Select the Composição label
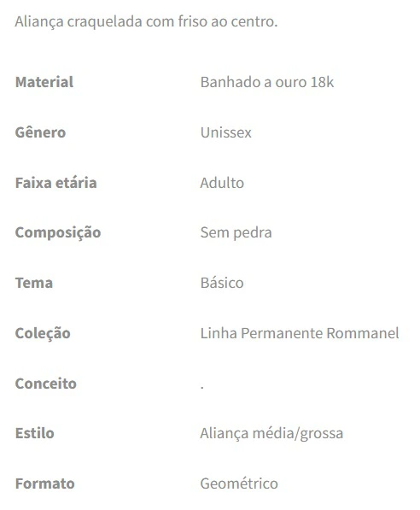The image size is (420, 510). [58, 233]
